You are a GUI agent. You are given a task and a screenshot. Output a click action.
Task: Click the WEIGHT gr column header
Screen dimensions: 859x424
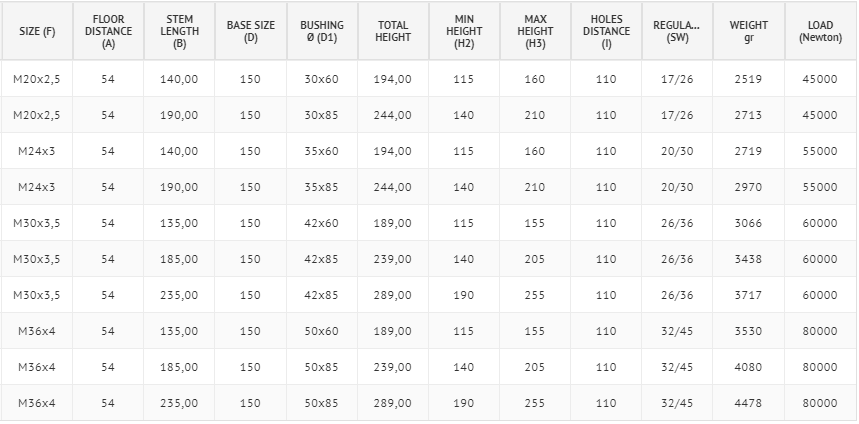pyautogui.click(x=749, y=31)
